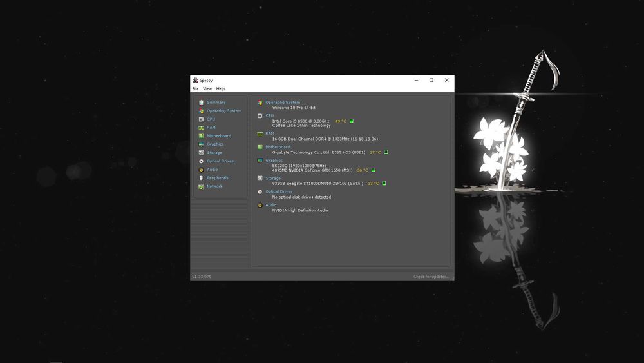
Task: Go to the RAM section in sidebar
Action: (211, 128)
